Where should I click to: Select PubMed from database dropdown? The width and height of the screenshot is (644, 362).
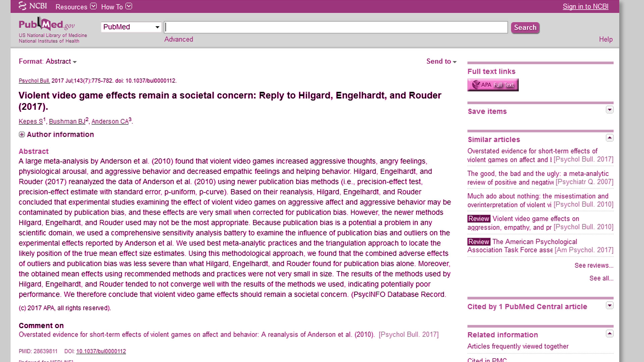click(x=130, y=27)
